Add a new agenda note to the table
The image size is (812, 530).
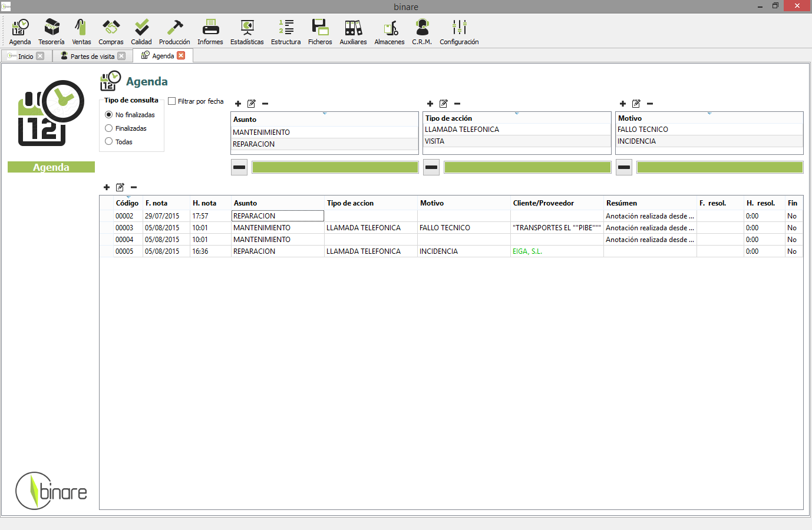pos(107,187)
